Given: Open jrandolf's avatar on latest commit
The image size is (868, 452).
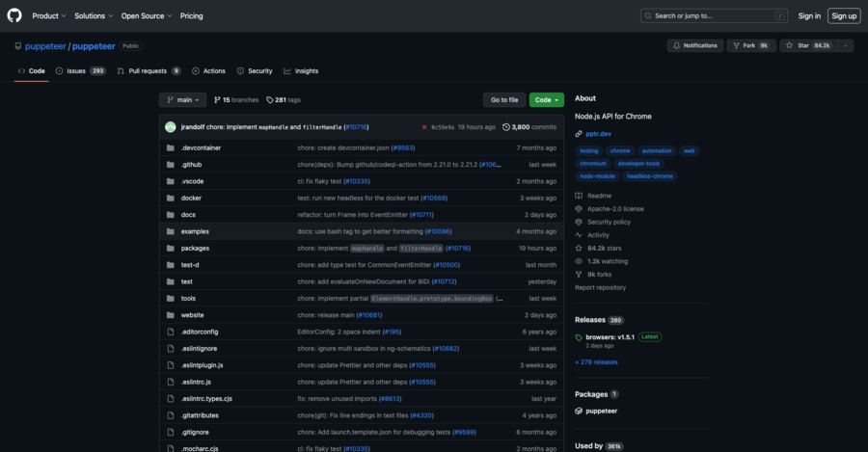Looking at the screenshot, I should (x=171, y=126).
